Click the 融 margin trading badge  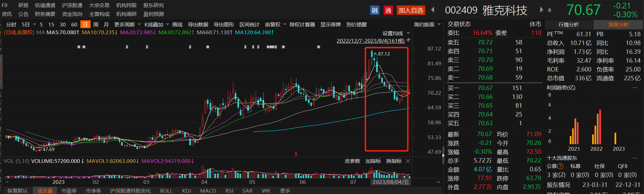click(x=375, y=10)
